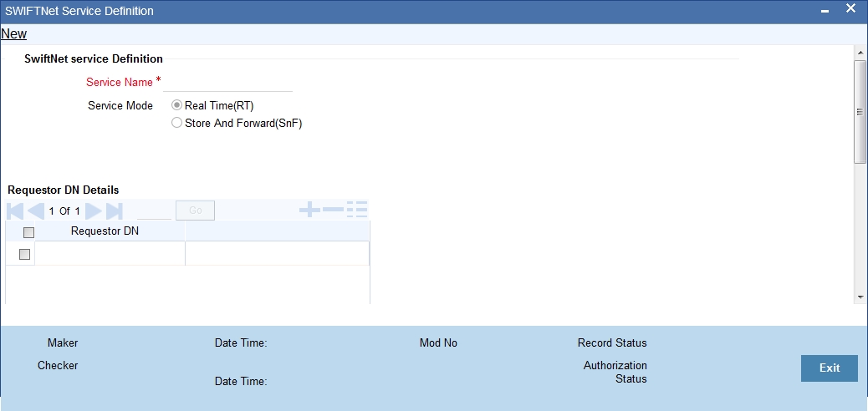Image resolution: width=868 pixels, height=411 pixels.
Task: Click the first Requestor DN table cell
Action: tap(110, 253)
